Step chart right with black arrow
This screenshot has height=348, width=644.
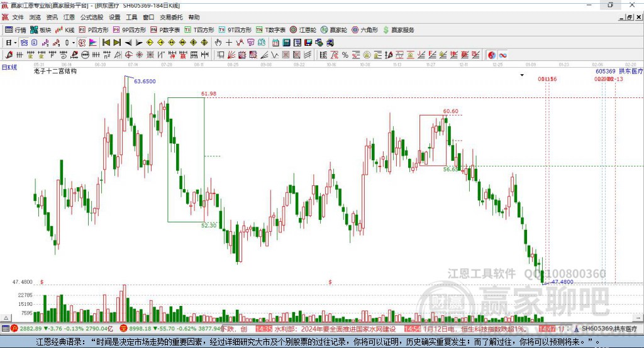click(139, 43)
